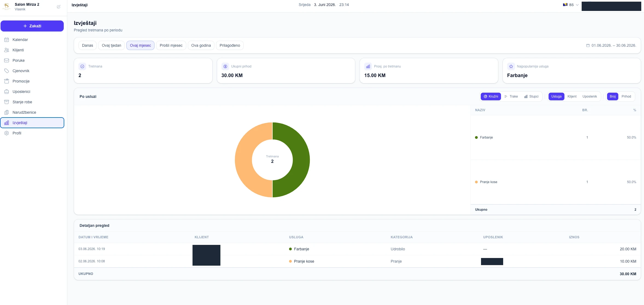Image resolution: width=644 pixels, height=305 pixels.
Task: Switch chart type to Kružni
Action: click(x=491, y=96)
